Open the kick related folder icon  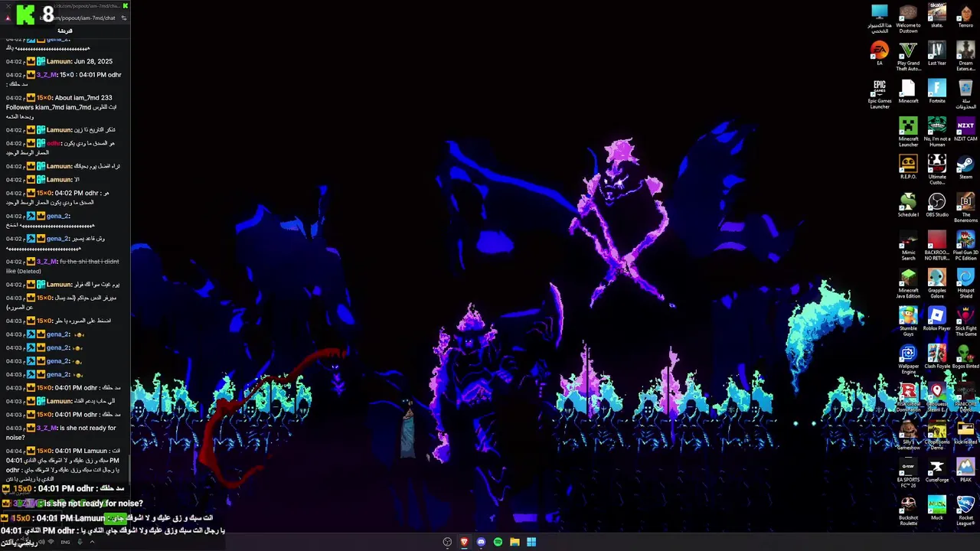[965, 432]
